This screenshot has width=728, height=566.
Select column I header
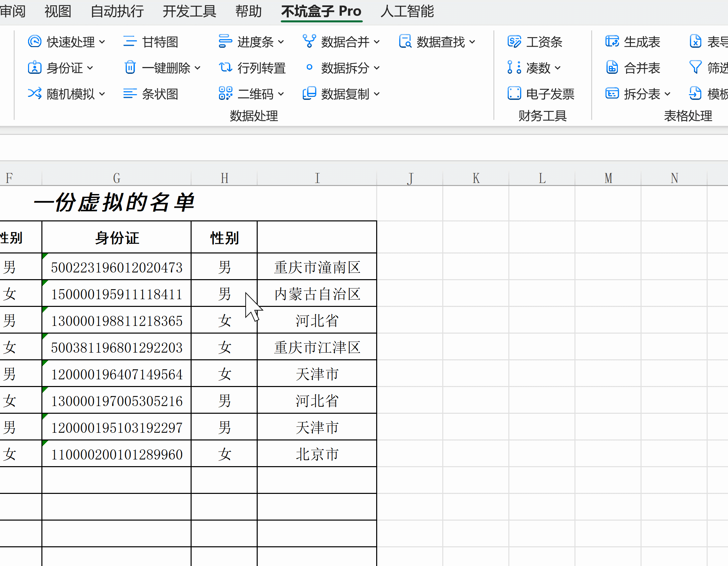click(x=317, y=178)
